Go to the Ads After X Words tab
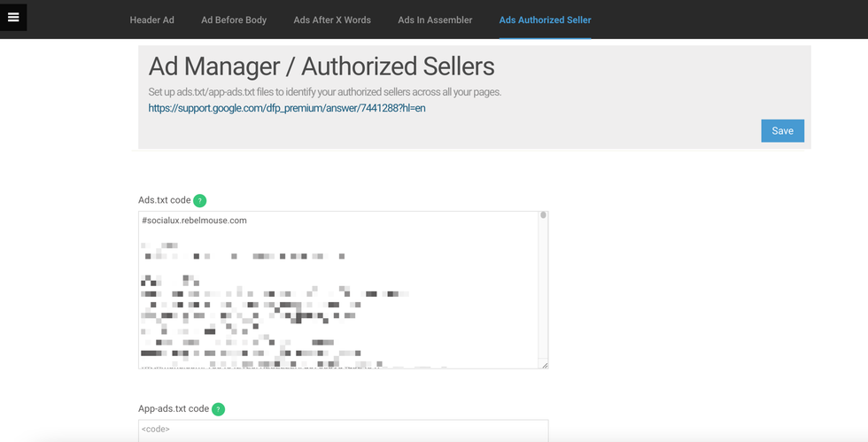The width and height of the screenshot is (868, 442). click(x=332, y=19)
